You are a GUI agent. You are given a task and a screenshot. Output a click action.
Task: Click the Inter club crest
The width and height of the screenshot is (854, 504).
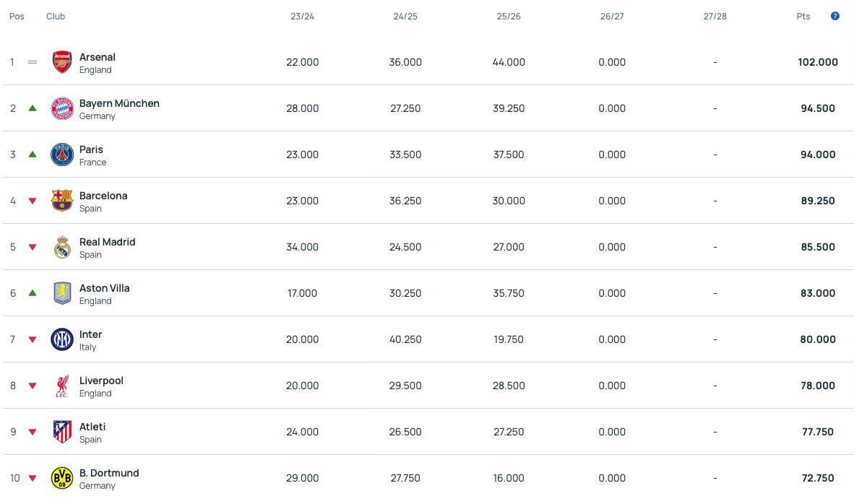62,339
